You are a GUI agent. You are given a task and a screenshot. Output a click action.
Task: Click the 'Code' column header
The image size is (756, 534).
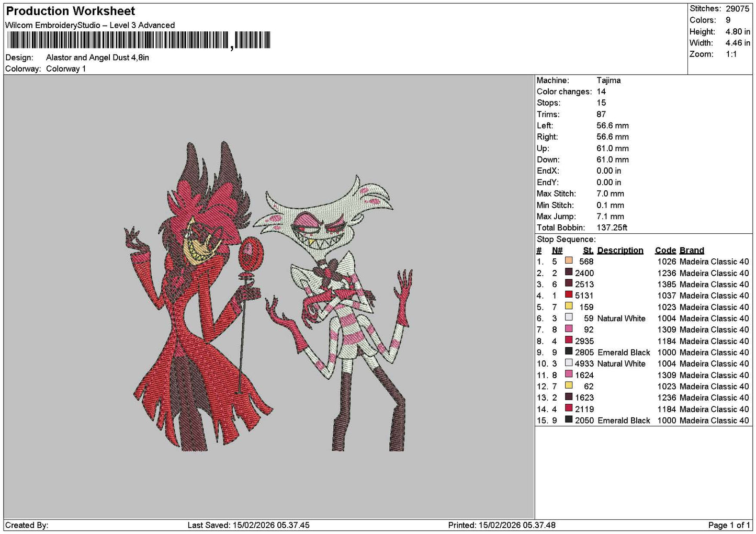(x=665, y=251)
